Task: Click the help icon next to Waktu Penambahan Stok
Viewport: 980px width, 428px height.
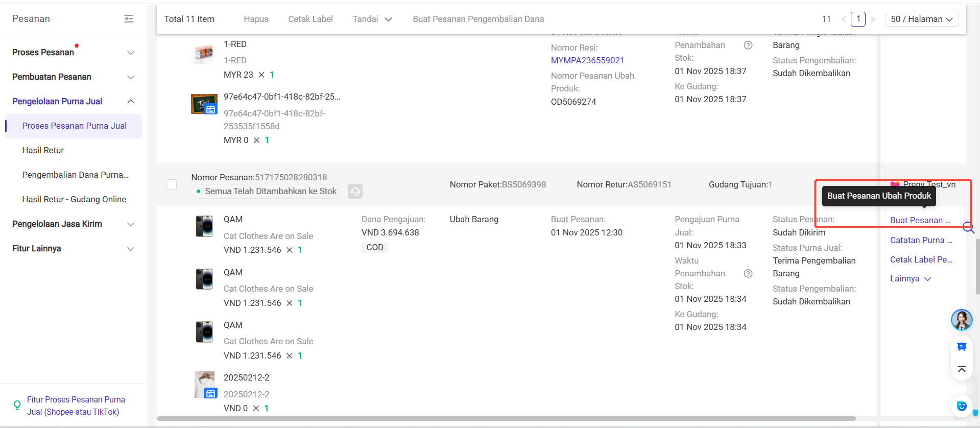Action: 748,273
